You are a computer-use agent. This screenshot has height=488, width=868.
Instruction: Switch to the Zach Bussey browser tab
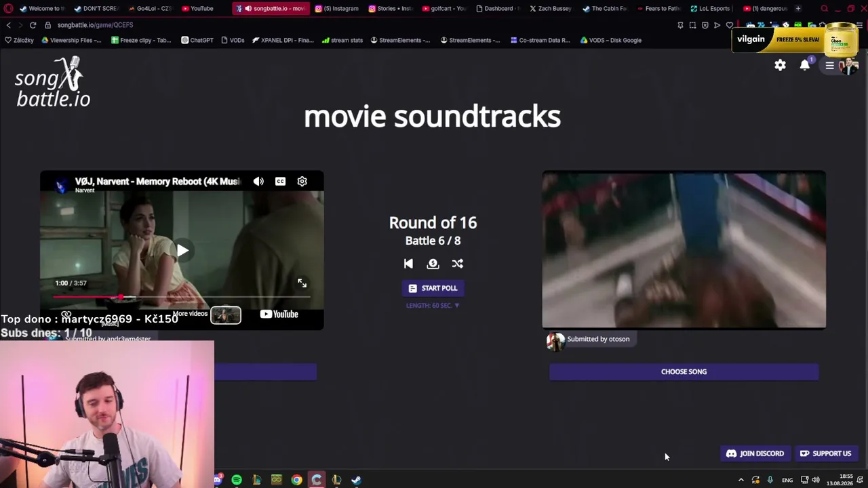[x=551, y=9]
